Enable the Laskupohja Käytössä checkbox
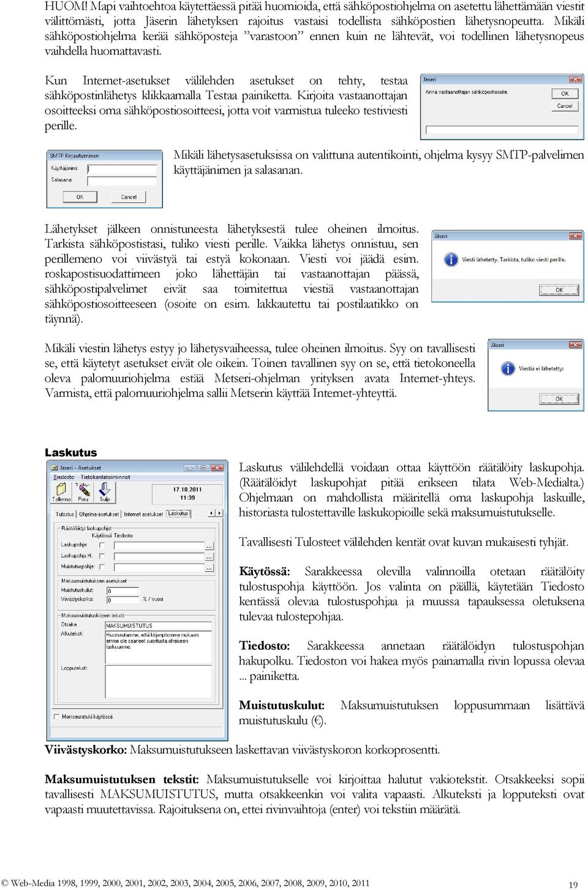The width and height of the screenshot is (588, 890). click(x=102, y=545)
